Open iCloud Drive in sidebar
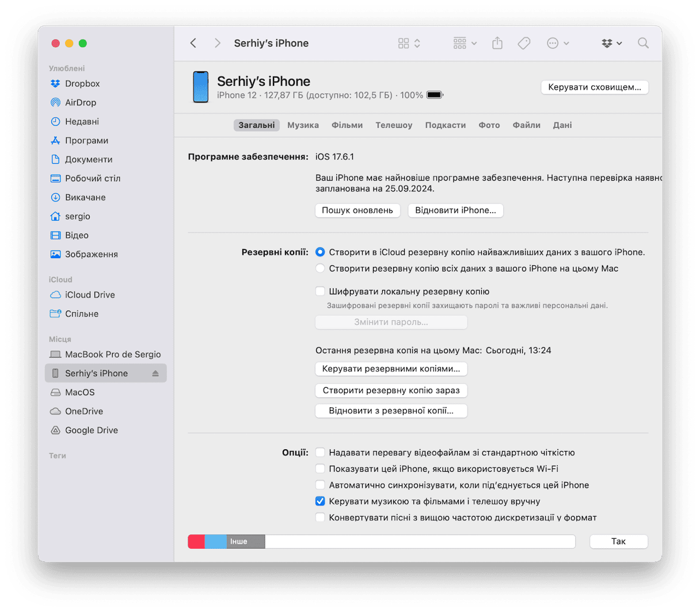Viewport: 700px width, 612px height. (105, 294)
